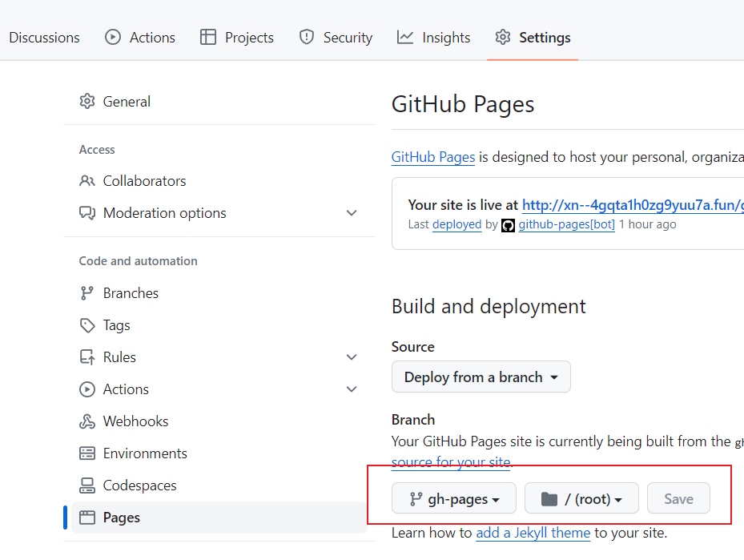Click the Pages browser icon in sidebar
The width and height of the screenshot is (744, 560).
[86, 518]
